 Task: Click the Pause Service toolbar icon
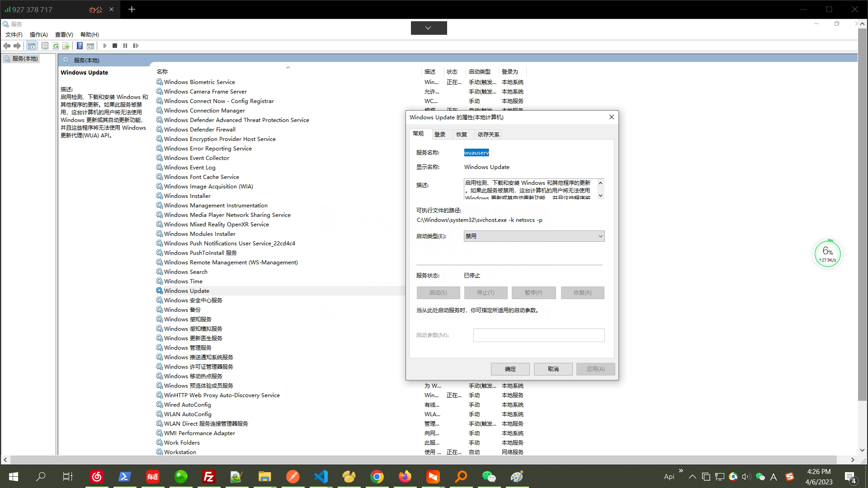(x=125, y=46)
